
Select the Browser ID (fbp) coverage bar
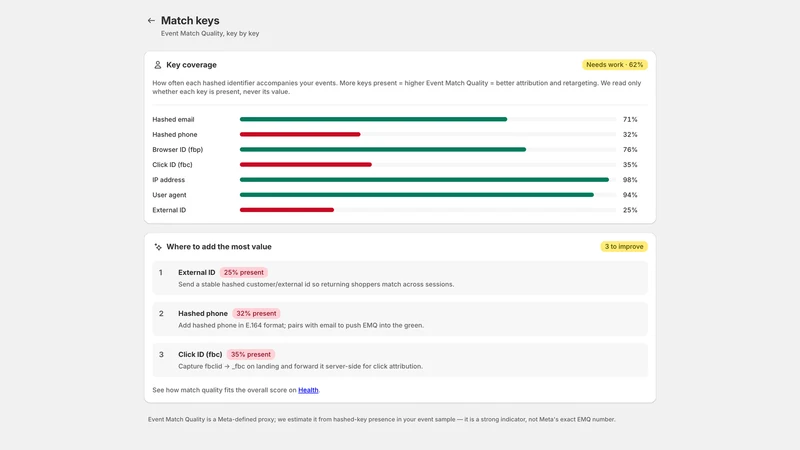[428, 149]
